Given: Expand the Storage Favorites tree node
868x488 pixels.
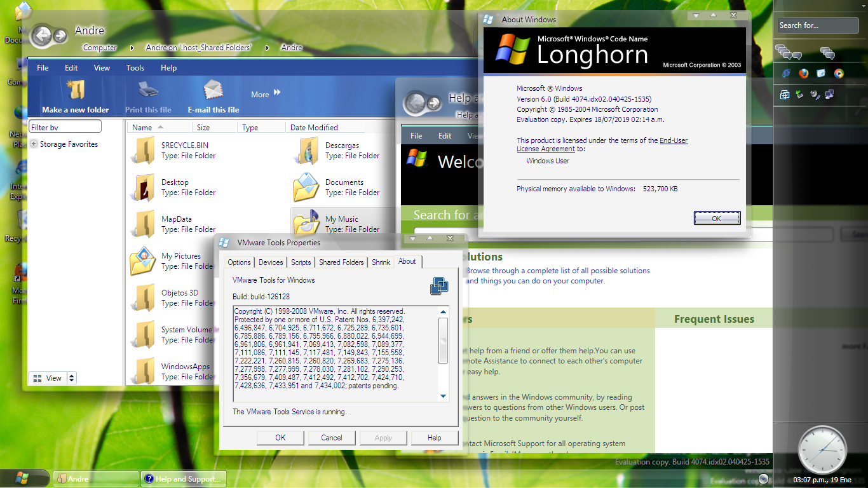Looking at the screenshot, I should 34,144.
